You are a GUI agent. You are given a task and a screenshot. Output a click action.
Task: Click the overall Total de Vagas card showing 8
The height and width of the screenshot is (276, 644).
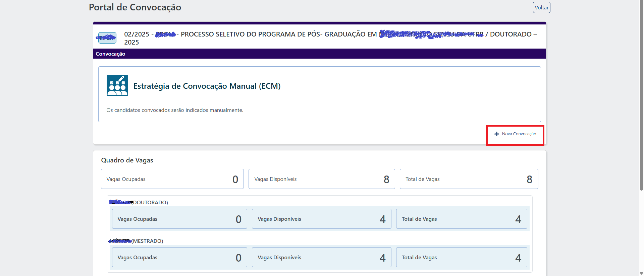coord(469,179)
